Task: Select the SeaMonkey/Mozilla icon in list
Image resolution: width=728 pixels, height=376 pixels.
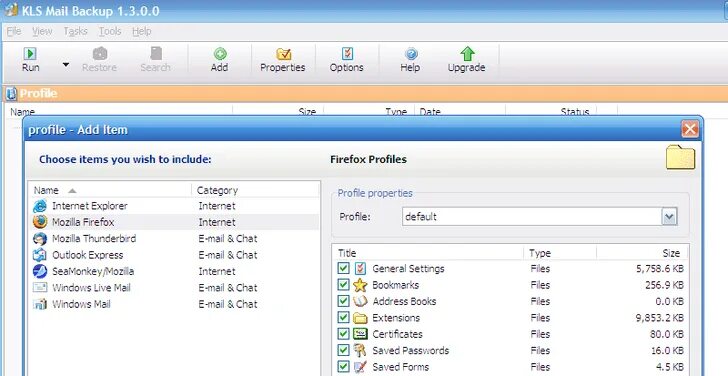Action: point(40,271)
